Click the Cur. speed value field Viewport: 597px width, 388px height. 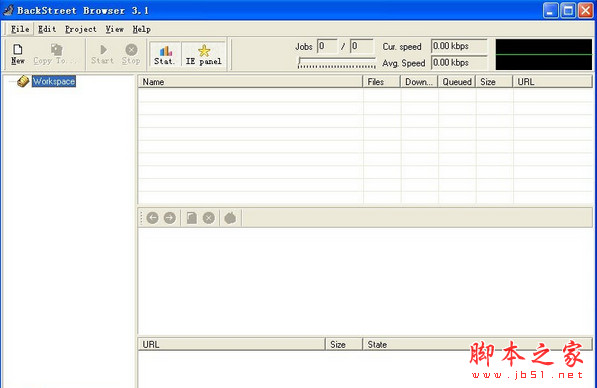[459, 46]
